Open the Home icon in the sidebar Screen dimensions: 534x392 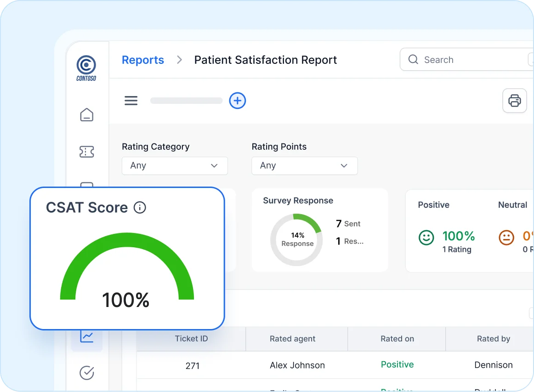[x=87, y=115]
